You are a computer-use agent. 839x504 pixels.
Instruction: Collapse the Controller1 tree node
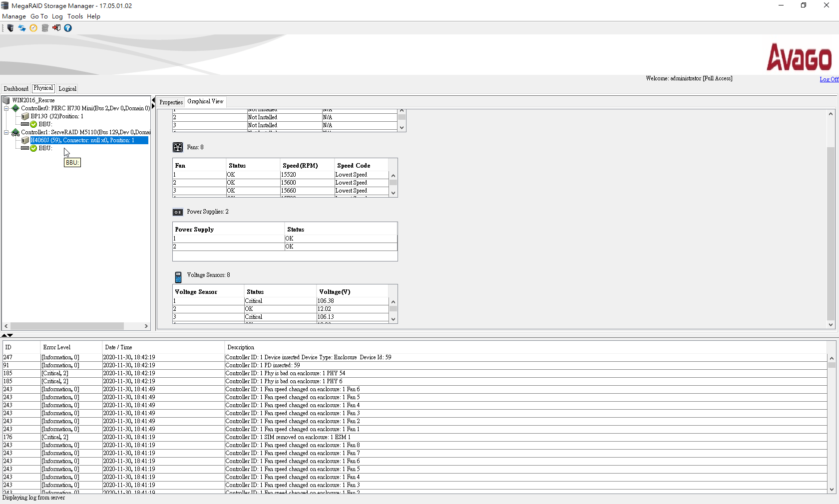coord(6,132)
